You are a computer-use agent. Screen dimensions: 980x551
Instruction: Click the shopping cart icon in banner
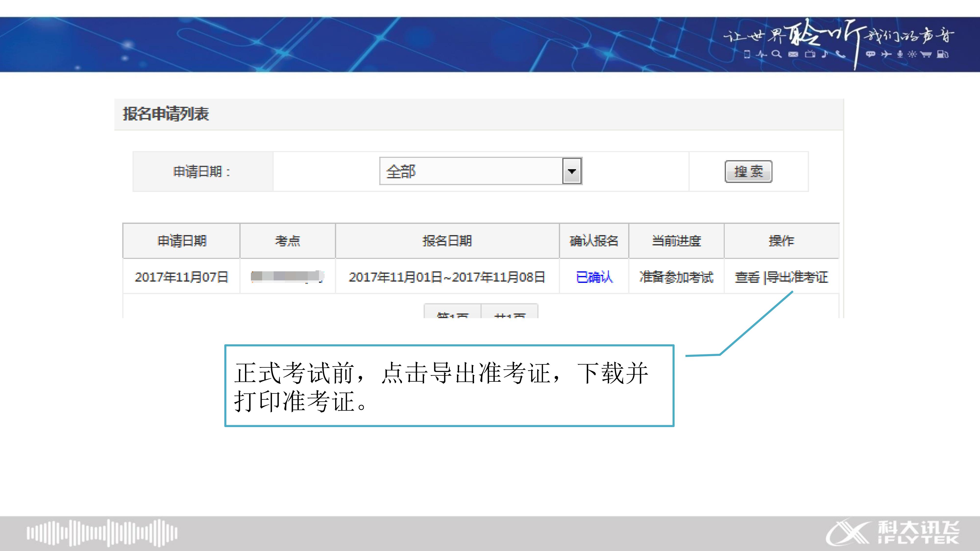[x=926, y=54]
